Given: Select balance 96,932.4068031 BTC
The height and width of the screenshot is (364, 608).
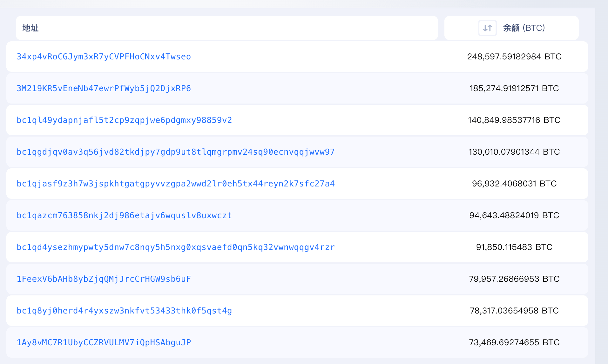Looking at the screenshot, I should point(514,184).
